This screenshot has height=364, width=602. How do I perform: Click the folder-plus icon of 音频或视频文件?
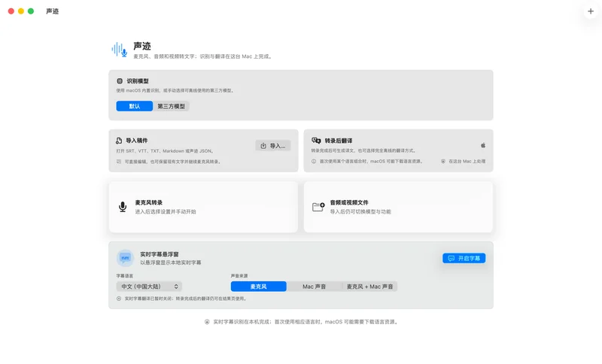pyautogui.click(x=318, y=207)
